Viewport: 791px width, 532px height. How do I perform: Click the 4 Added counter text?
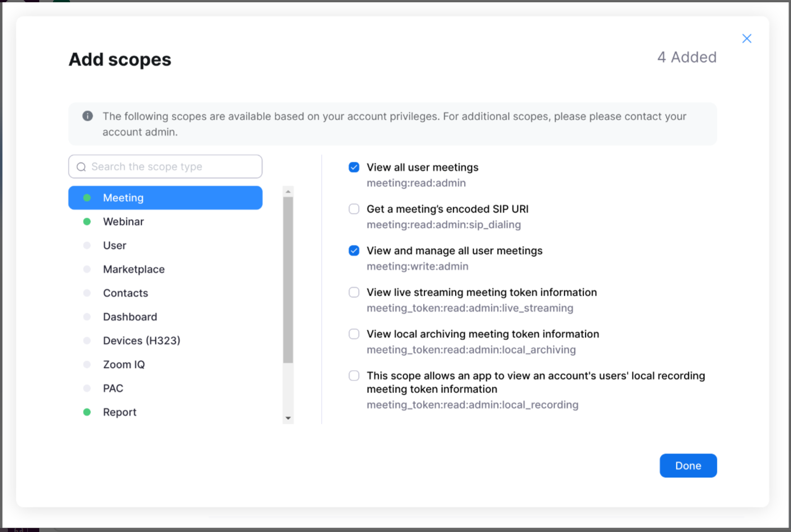pyautogui.click(x=687, y=58)
